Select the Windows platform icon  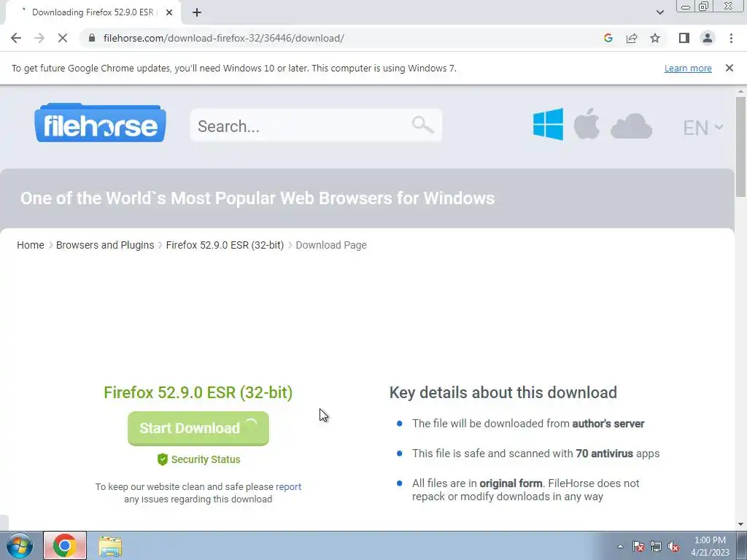point(548,124)
